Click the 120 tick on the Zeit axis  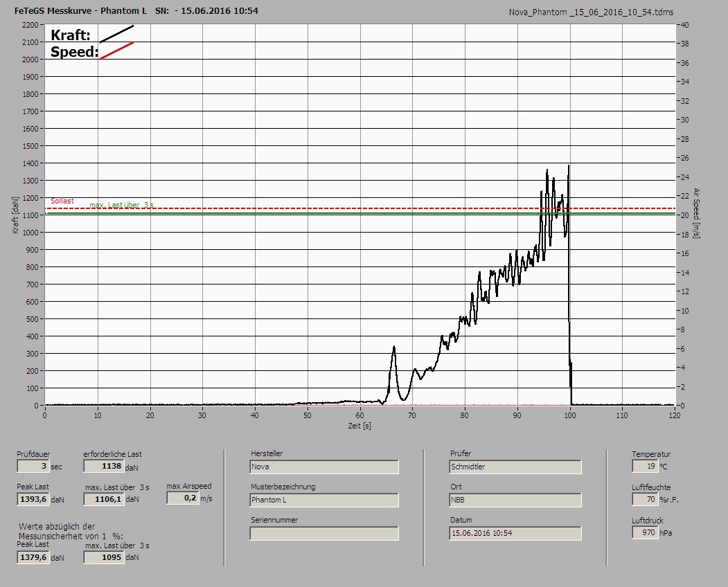[675, 415]
